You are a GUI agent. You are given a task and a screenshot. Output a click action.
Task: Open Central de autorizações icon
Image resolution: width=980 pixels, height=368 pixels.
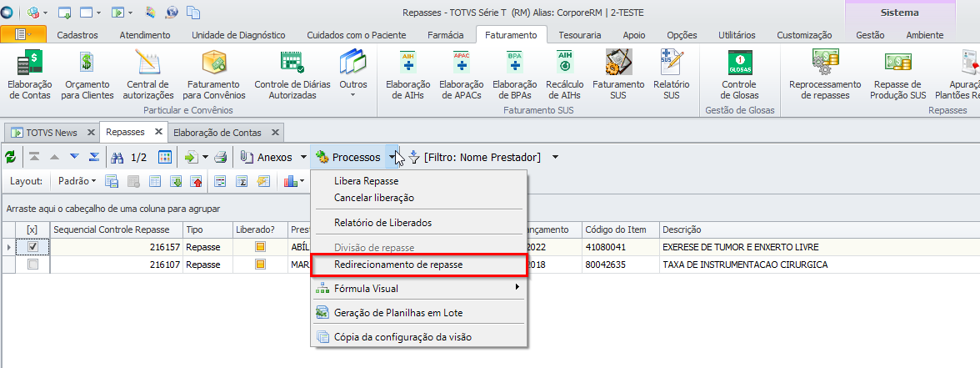pos(147,73)
